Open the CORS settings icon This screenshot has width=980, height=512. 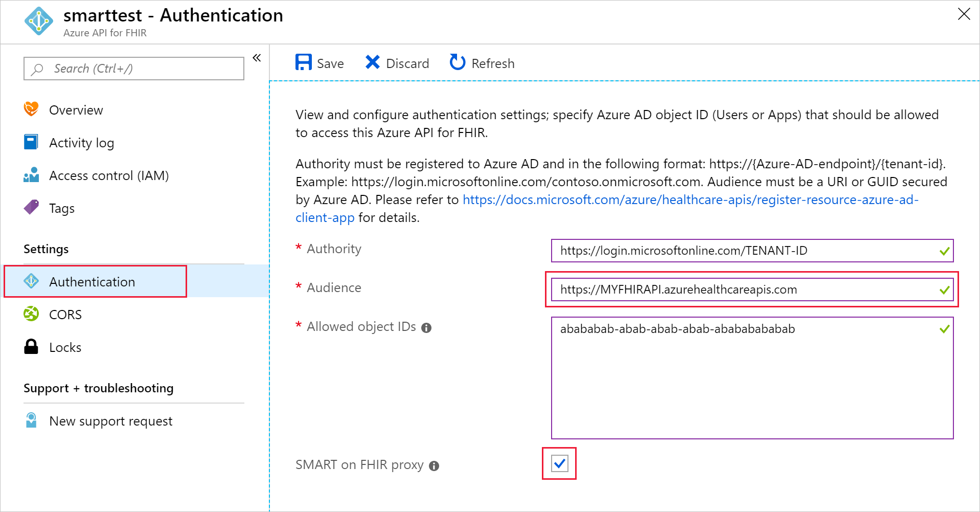tap(31, 314)
